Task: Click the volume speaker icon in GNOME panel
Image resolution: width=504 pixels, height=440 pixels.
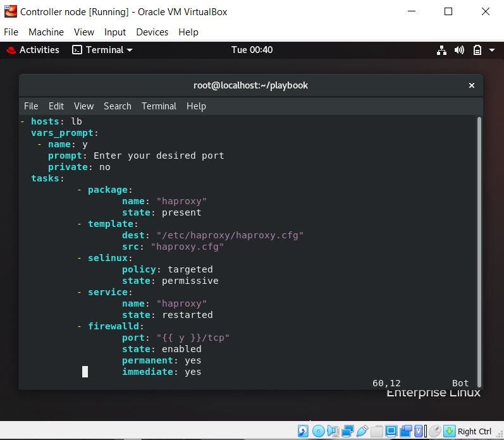Action: (x=459, y=50)
